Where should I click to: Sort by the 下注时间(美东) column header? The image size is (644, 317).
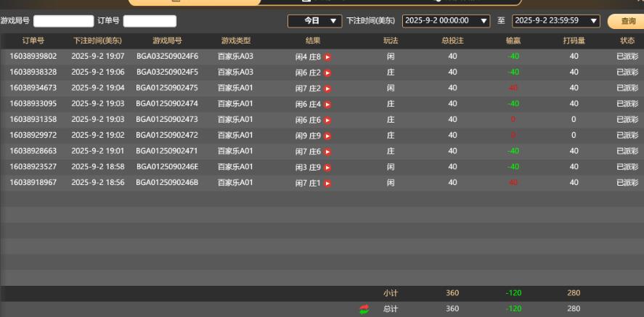99,41
